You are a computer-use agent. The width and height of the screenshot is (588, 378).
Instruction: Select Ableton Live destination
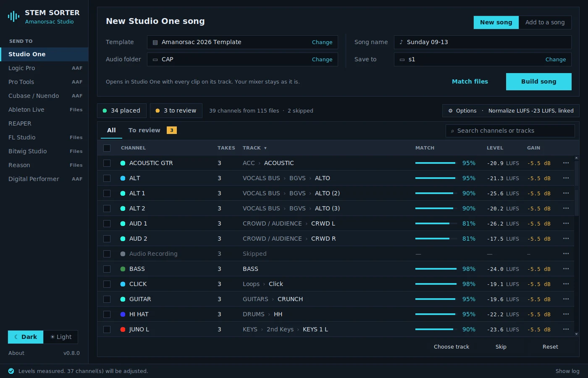tap(44, 110)
